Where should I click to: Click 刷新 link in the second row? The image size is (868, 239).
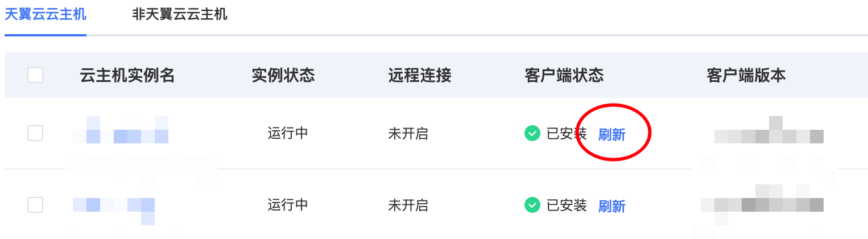(611, 205)
